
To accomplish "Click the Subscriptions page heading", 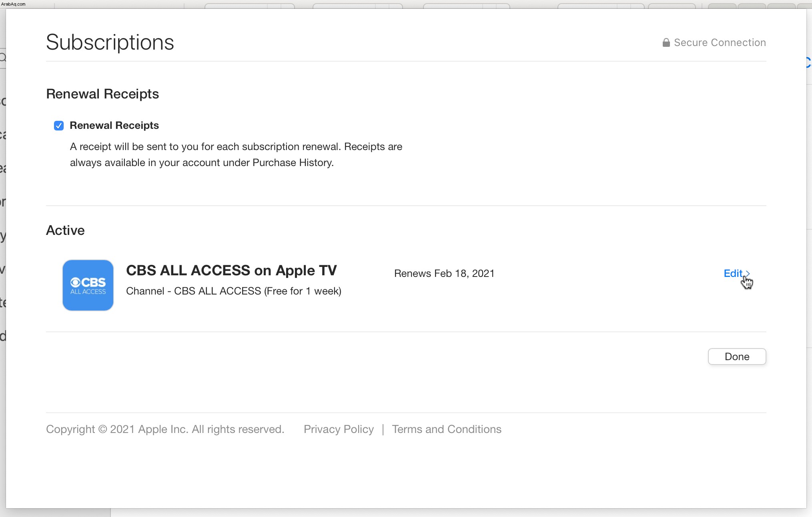I will [x=110, y=42].
